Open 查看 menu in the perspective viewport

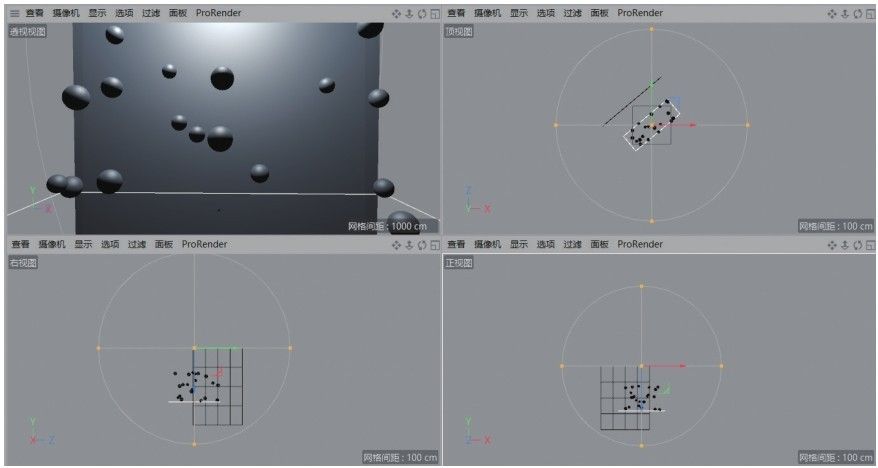[x=35, y=13]
